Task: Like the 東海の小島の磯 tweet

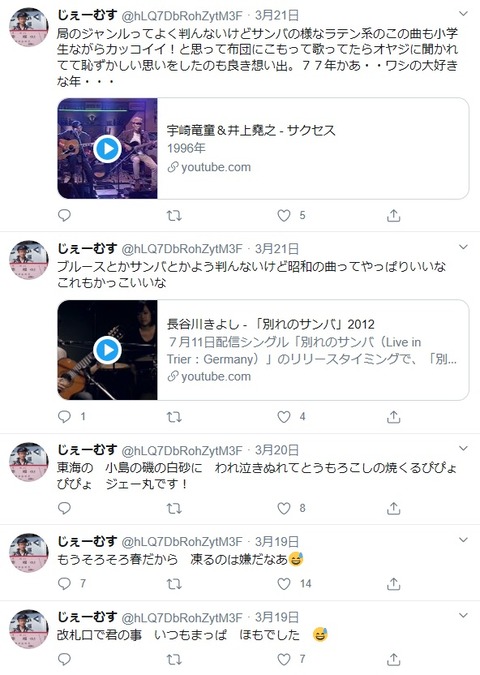Action: [284, 508]
